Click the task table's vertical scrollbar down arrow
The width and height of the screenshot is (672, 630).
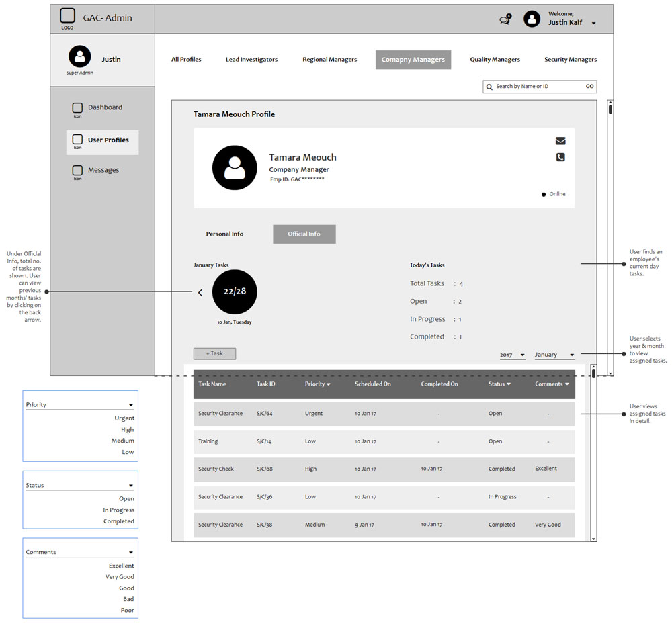click(593, 538)
